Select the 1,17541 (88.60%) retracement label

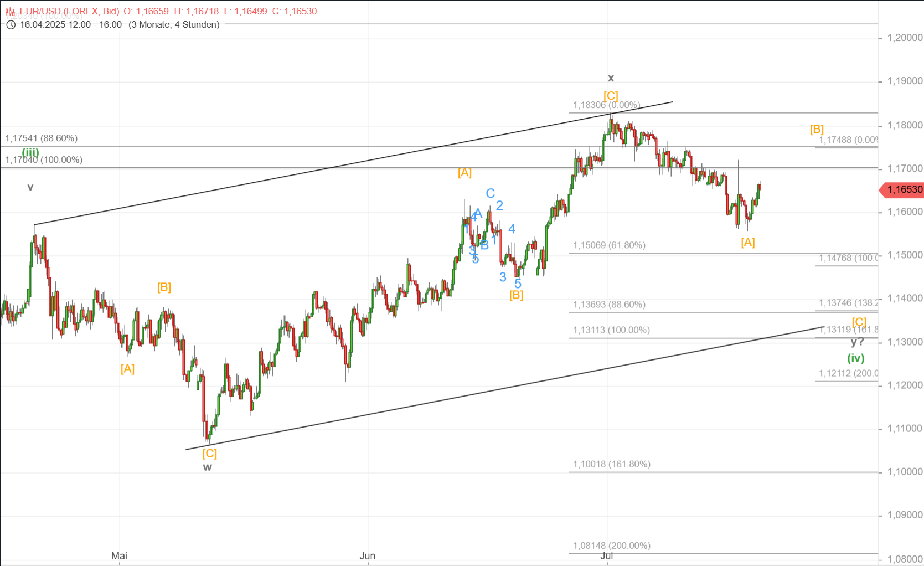pyautogui.click(x=42, y=138)
